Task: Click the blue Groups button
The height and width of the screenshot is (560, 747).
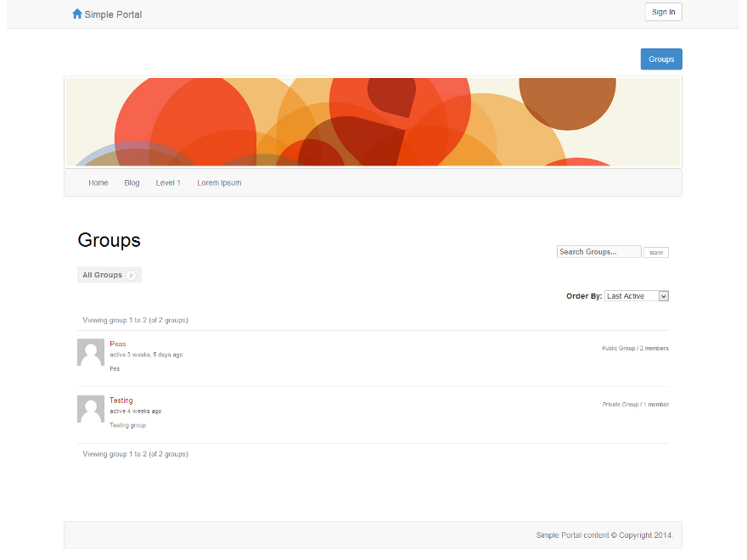Action: (x=660, y=59)
